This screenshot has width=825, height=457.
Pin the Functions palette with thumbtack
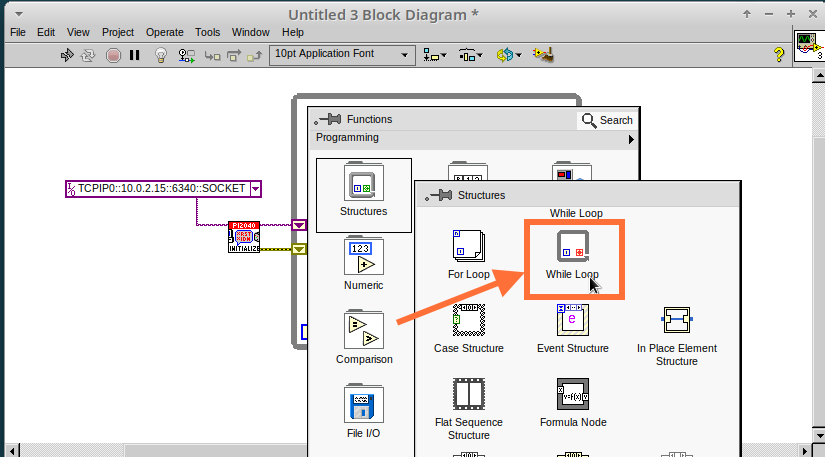(327, 119)
